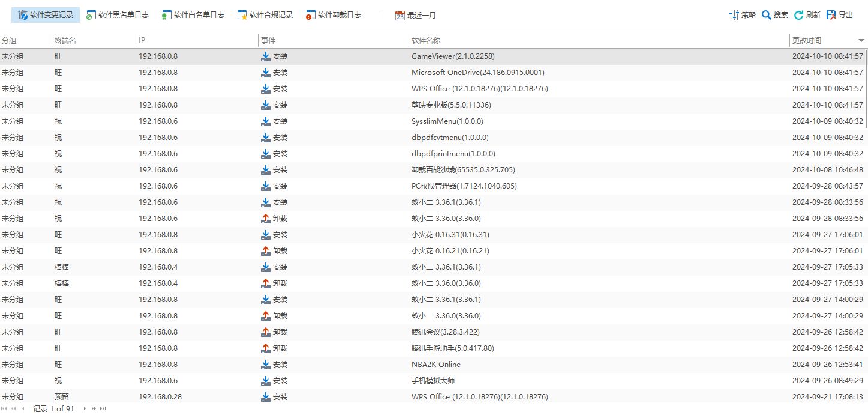
Task: Sort by the 分组 column header
Action: point(26,41)
